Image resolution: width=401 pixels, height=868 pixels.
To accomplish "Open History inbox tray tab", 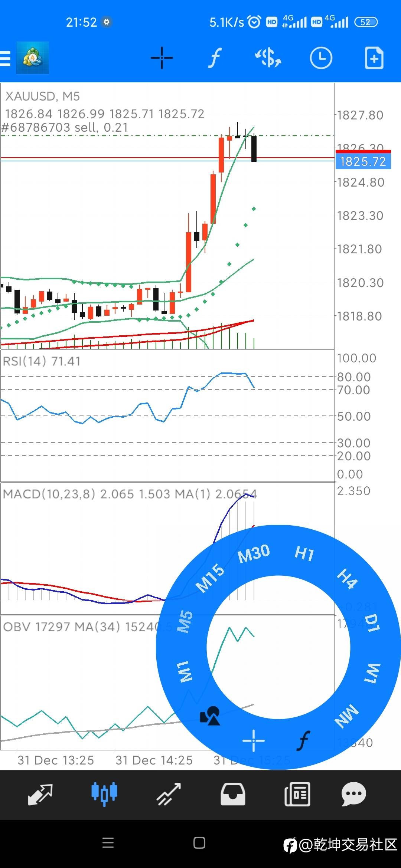I will (233, 795).
